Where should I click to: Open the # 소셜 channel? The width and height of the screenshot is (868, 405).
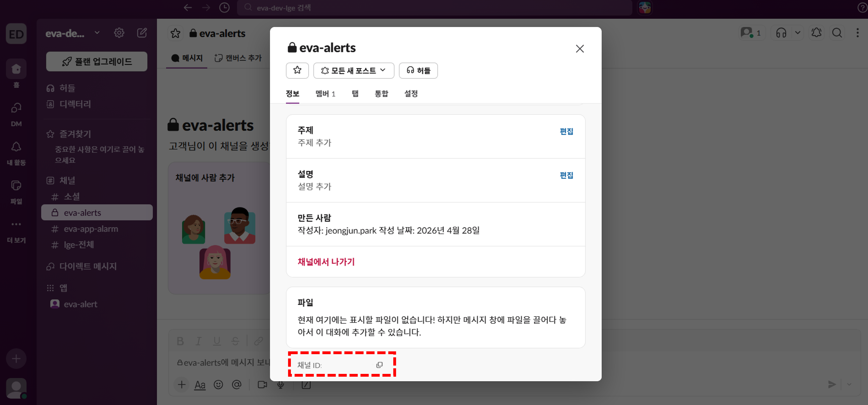tap(97, 196)
